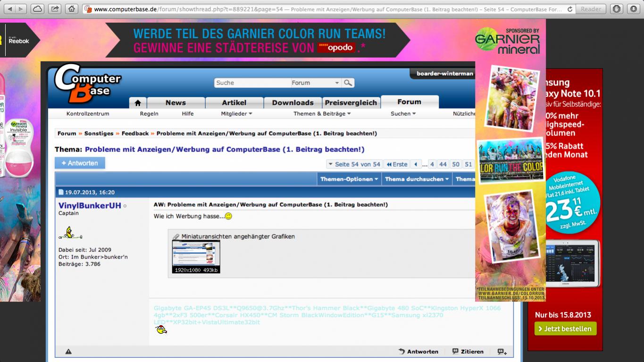Go back with Safari's back arrow
The width and height of the screenshot is (644, 362).
click(10, 8)
